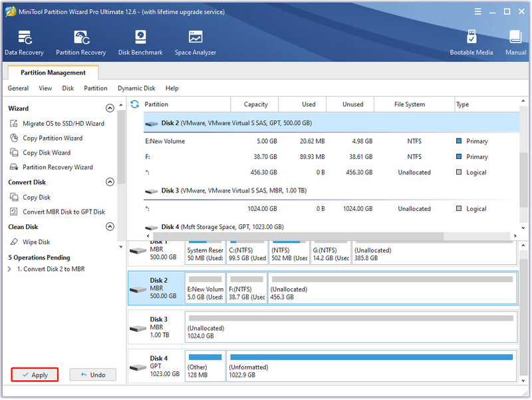
Task: Refresh the partition list with the refresh icon
Action: coord(135,104)
